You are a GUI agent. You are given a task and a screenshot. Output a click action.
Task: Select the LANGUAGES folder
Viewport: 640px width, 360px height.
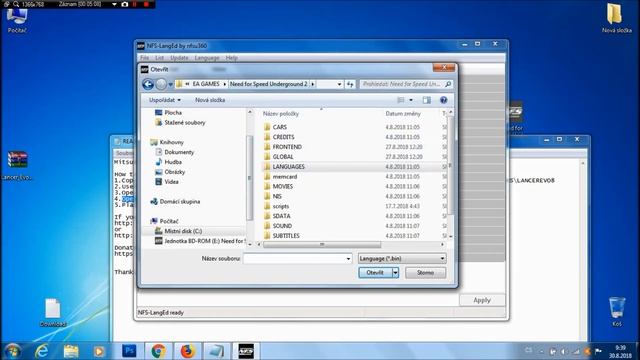pyautogui.click(x=289, y=167)
